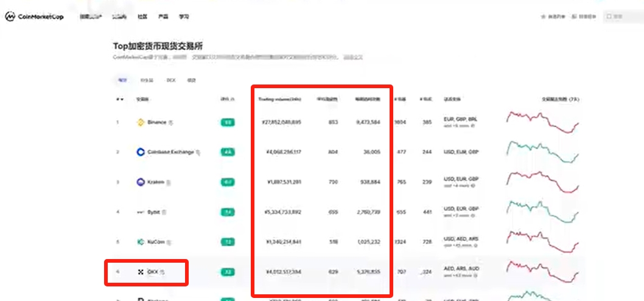The height and width of the screenshot is (301, 644).
Task: Open Bybit 7-day volume sparkline chart
Action: (x=542, y=212)
